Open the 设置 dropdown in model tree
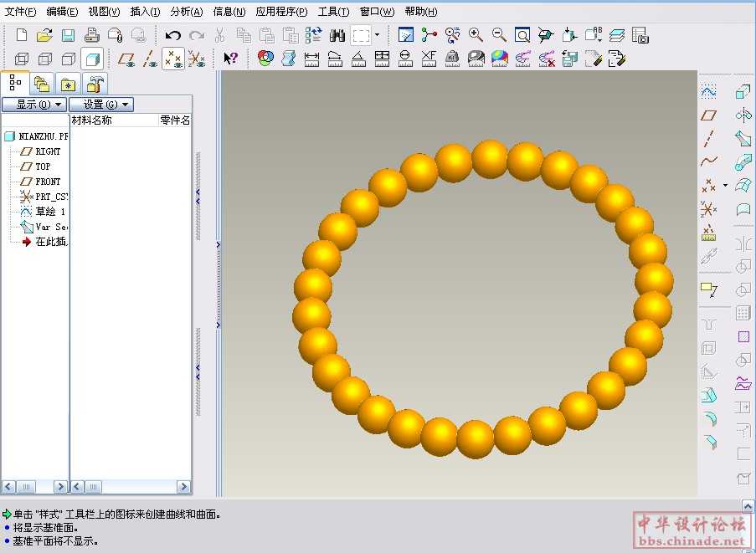The width and height of the screenshot is (756, 553). click(x=101, y=105)
